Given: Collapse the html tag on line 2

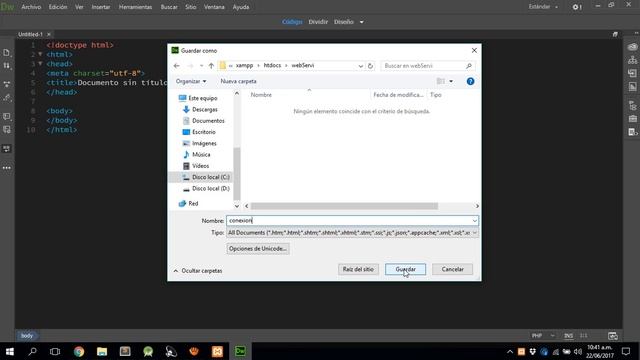Looking at the screenshot, I should [x=40, y=54].
